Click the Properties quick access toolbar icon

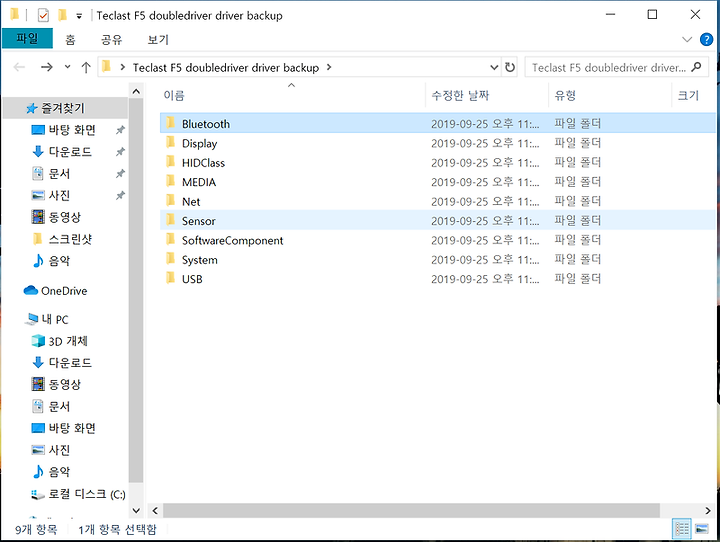pyautogui.click(x=43, y=16)
